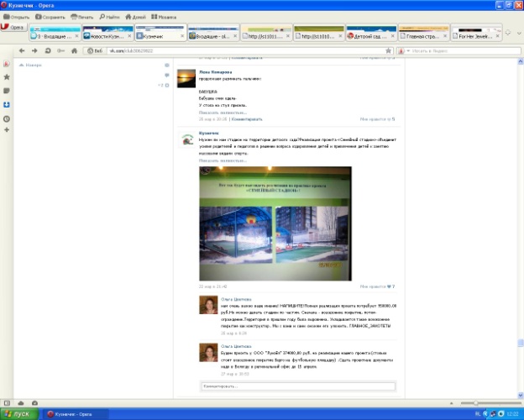Toggle the panel button in the status bar
The width and height of the screenshot is (524, 420).
coord(7,403)
